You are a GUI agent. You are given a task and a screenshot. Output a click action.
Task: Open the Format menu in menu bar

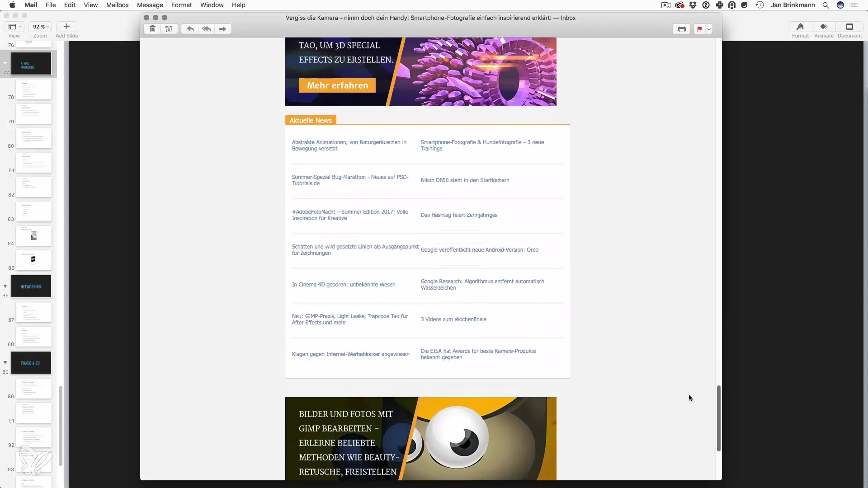pos(181,5)
